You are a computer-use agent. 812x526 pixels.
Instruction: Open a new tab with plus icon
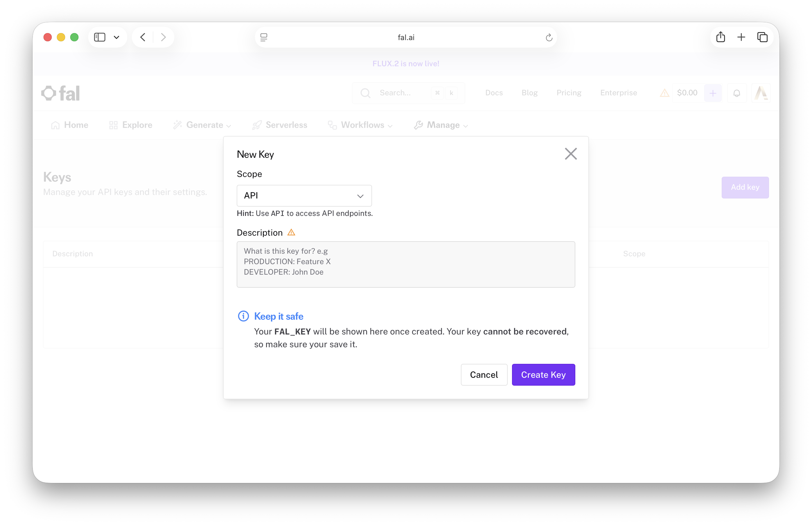coord(741,37)
